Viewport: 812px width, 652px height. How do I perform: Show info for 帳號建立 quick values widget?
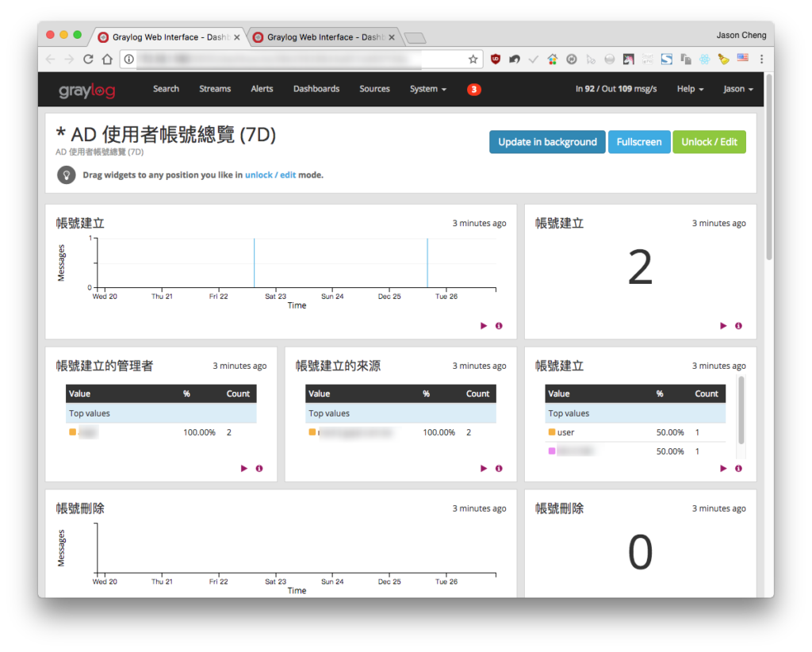tap(738, 468)
